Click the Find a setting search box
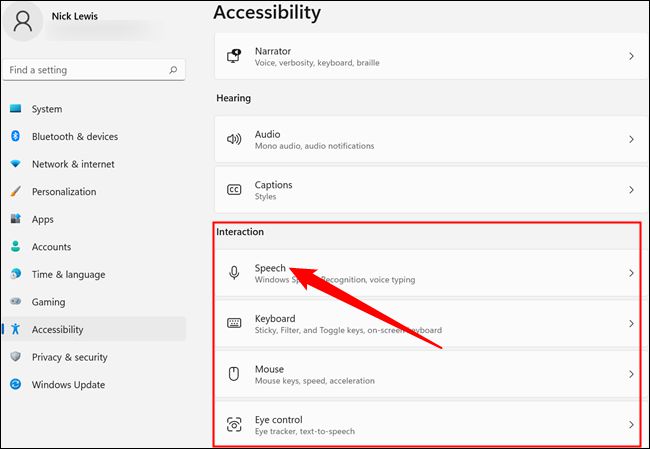 (x=85, y=71)
